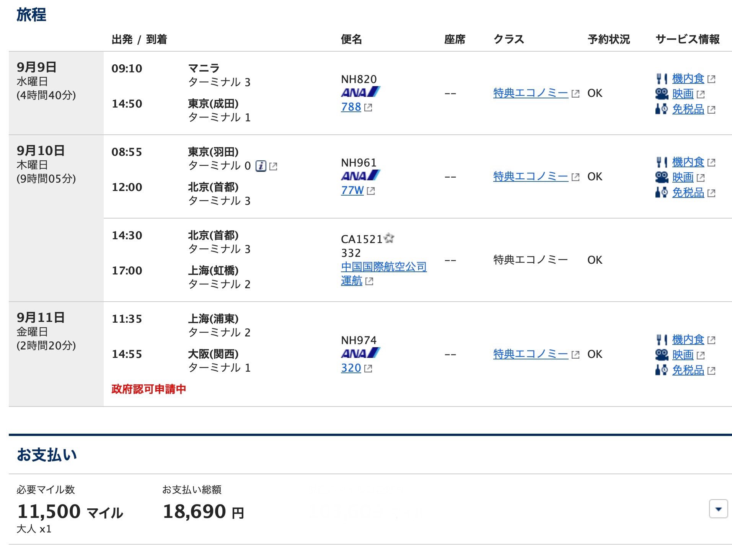This screenshot has height=560, width=732.
Task: Open 特典エコノミー class link for NH820
Action: (531, 93)
